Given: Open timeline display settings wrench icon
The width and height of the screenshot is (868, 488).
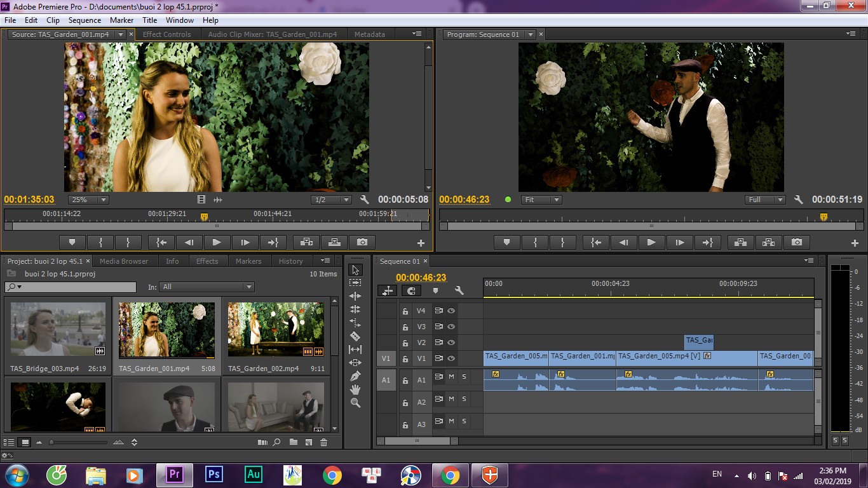Looking at the screenshot, I should (459, 290).
